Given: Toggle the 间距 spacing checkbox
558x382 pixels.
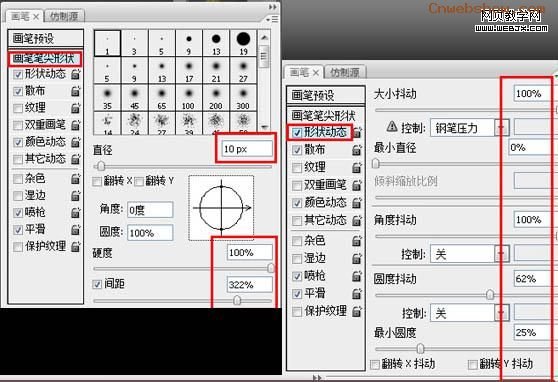Looking at the screenshot, I should (x=97, y=284).
